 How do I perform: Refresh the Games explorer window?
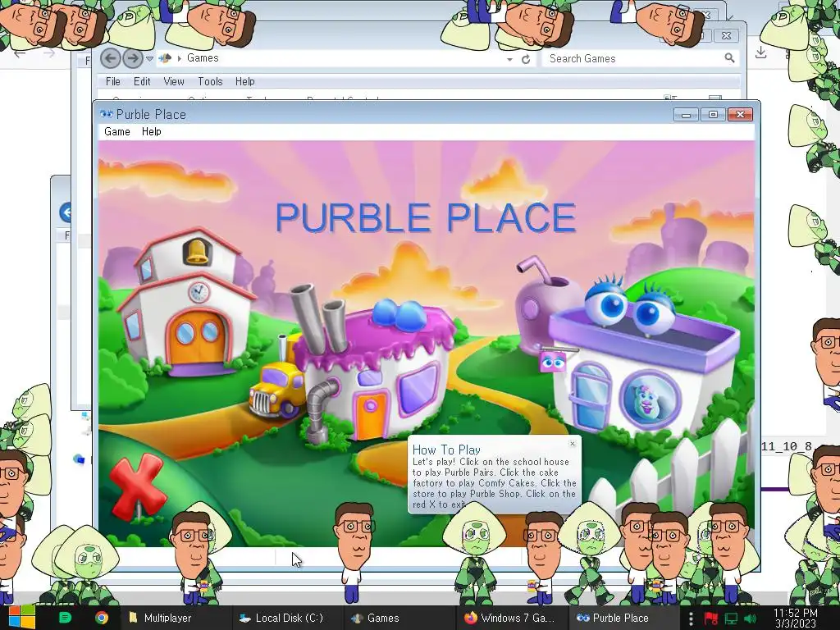tap(526, 59)
